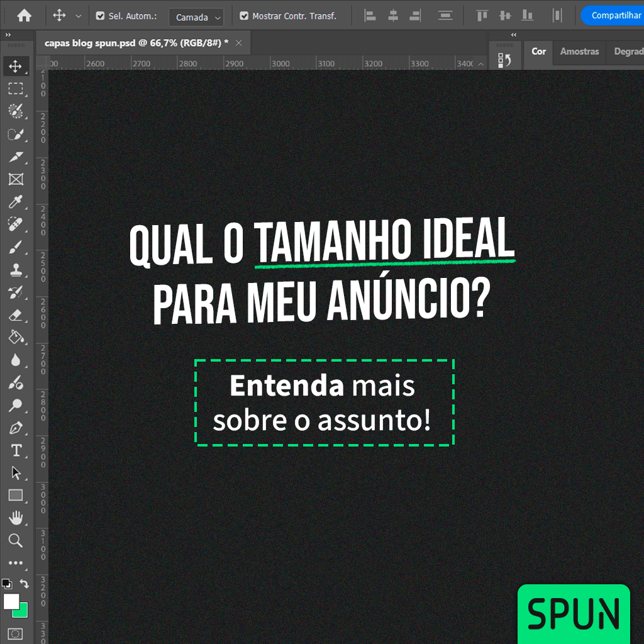Switch to the Amostras tab
This screenshot has height=644, width=644.
[579, 52]
